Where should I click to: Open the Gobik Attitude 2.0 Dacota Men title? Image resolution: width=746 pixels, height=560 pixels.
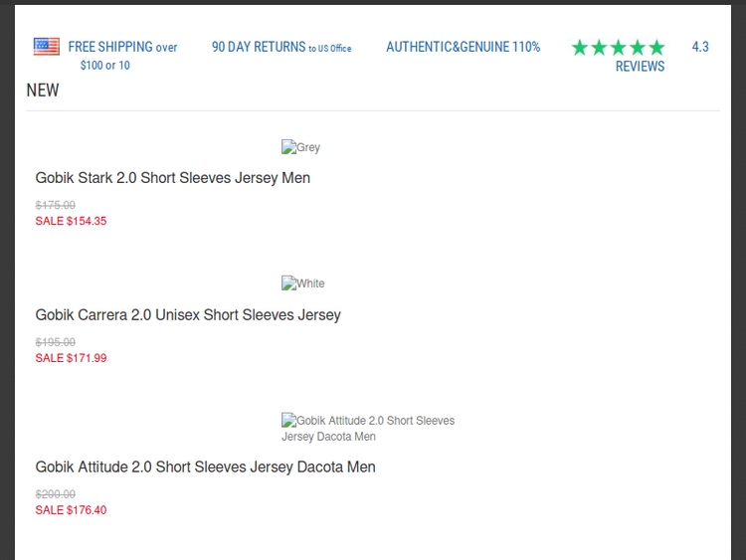(205, 467)
